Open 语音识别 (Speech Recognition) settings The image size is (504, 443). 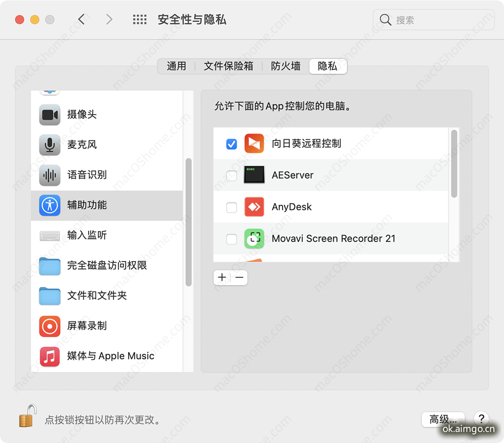coord(49,175)
